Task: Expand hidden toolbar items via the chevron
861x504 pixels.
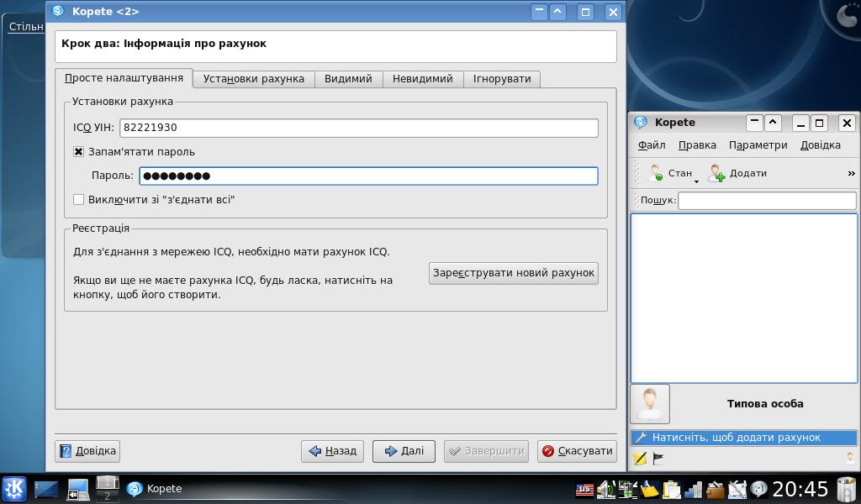Action: tap(851, 173)
